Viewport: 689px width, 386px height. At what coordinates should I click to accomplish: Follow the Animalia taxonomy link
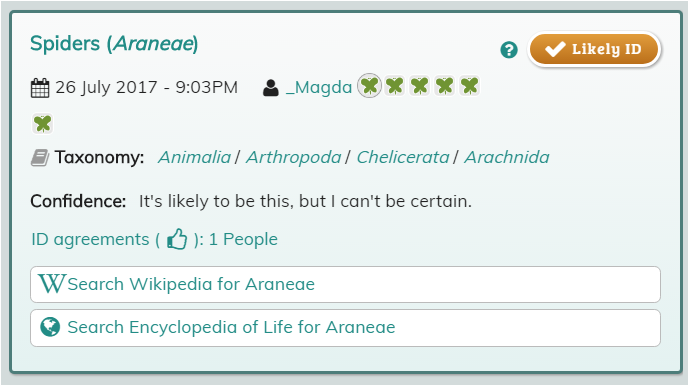point(195,157)
